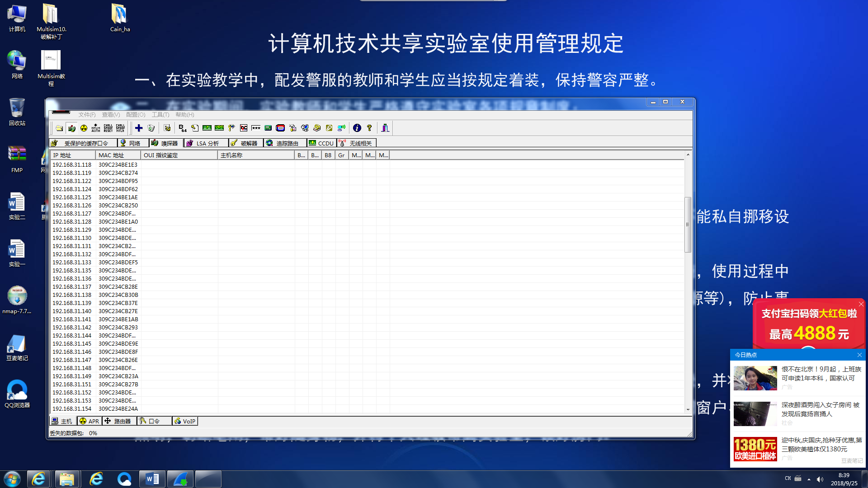
Task: Click the scroll-down arrow of host list
Action: click(x=688, y=409)
